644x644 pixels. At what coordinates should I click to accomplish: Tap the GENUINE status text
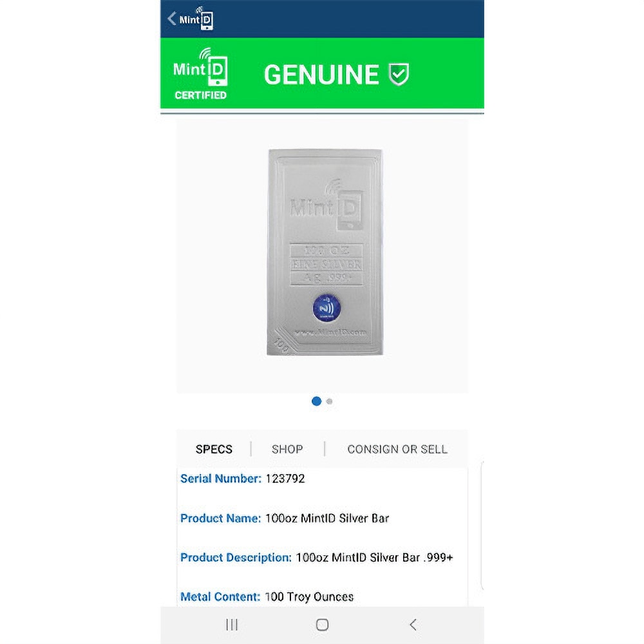[321, 74]
